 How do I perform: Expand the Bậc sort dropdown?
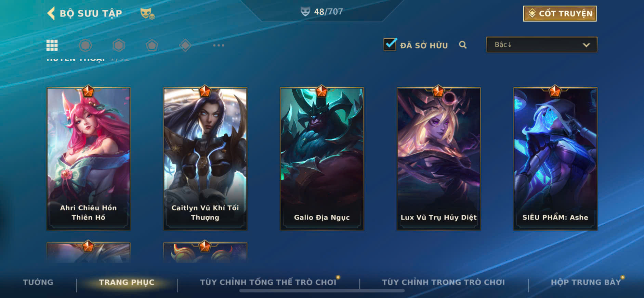[542, 45]
